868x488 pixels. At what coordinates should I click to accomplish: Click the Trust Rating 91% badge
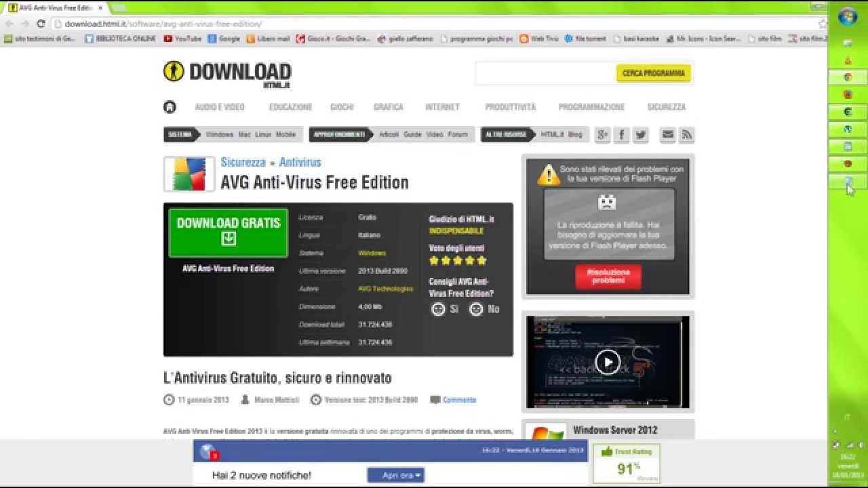click(627, 464)
